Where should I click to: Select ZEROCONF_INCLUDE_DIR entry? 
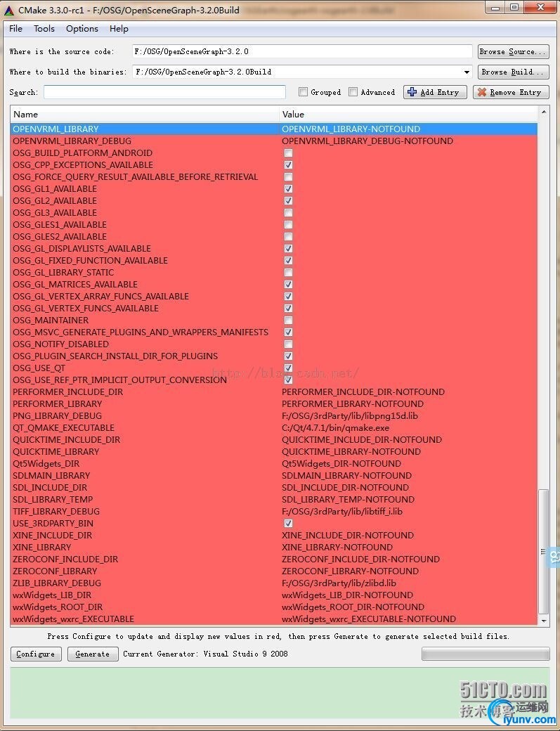click(65, 559)
